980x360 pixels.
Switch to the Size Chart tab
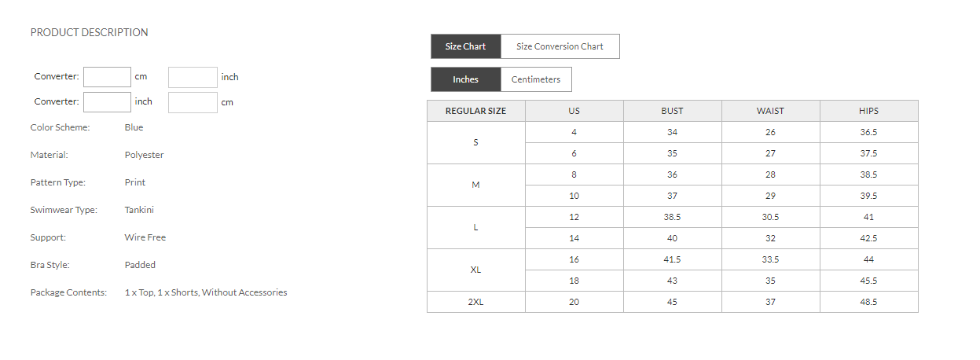[x=465, y=46]
